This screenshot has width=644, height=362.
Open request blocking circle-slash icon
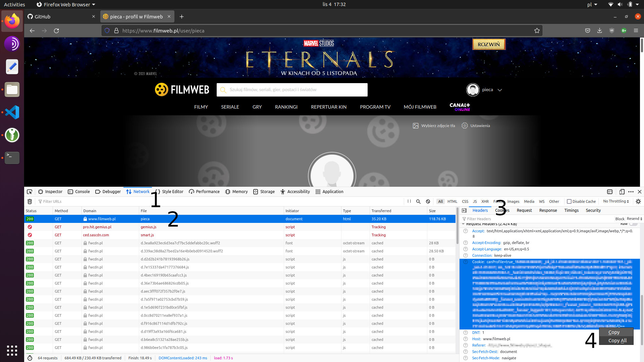point(428,201)
